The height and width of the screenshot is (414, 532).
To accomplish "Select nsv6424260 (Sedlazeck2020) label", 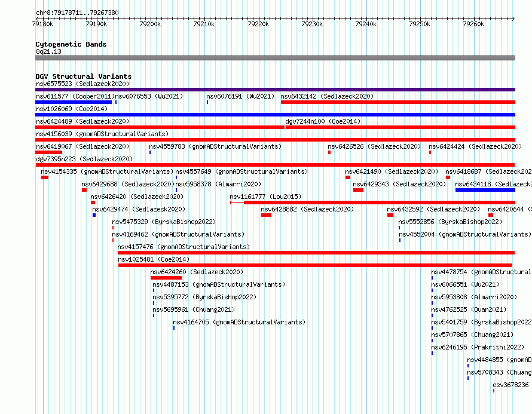I will pyautogui.click(x=197, y=272).
